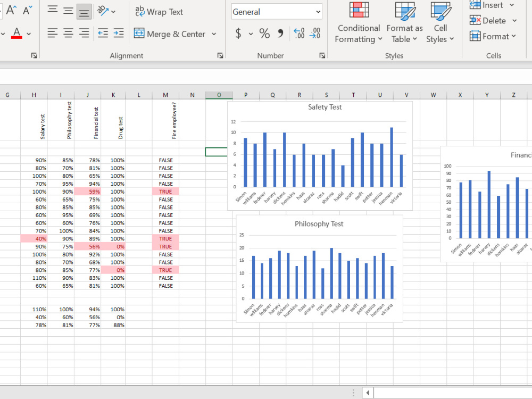Image resolution: width=532 pixels, height=399 pixels.
Task: Toggle the Bottom Align icon
Action: coord(84,12)
